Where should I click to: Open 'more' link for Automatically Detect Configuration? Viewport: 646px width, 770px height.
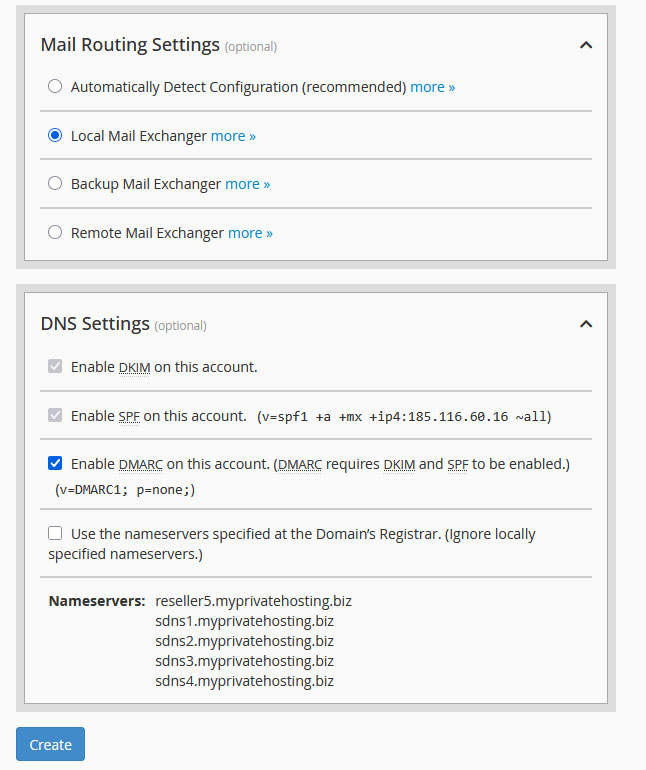[x=432, y=87]
